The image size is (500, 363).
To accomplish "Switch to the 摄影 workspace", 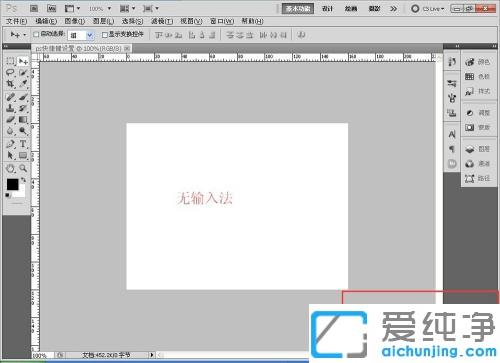I will click(374, 9).
